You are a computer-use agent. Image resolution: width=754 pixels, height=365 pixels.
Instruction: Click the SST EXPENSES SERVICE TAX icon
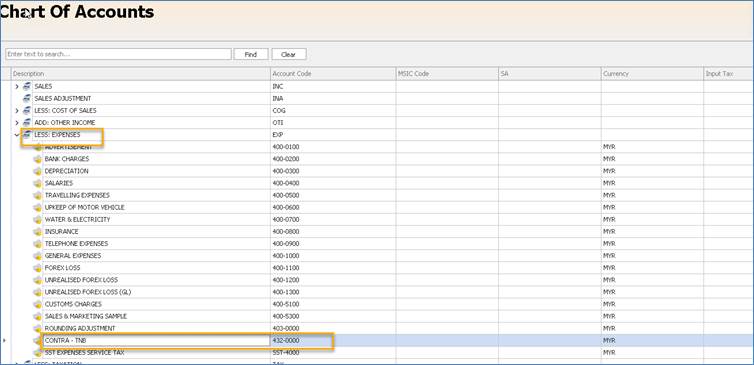coord(38,353)
